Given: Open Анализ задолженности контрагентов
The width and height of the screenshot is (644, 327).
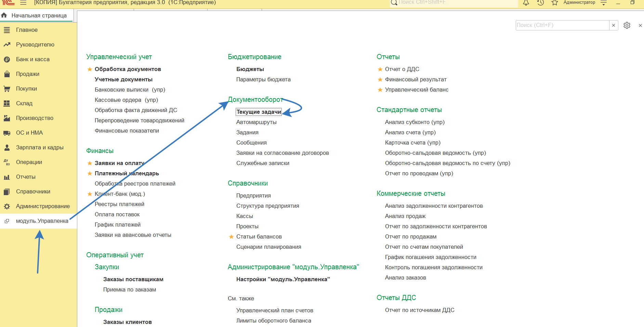Looking at the screenshot, I should [x=434, y=206].
